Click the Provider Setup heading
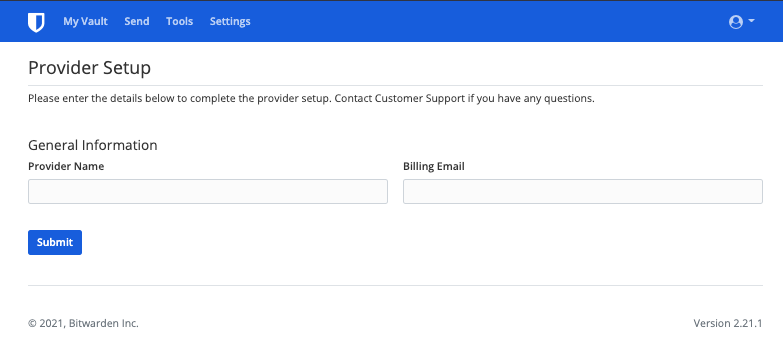The width and height of the screenshot is (783, 363). point(89,68)
